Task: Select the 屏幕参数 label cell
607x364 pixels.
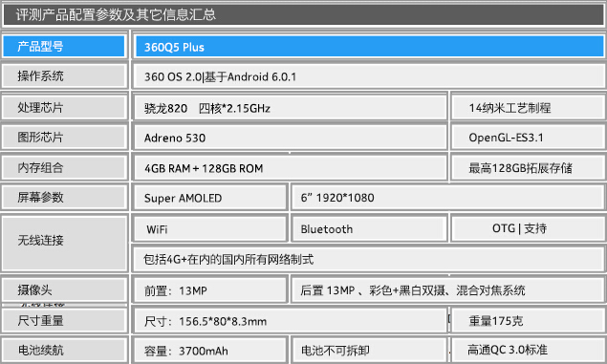Action: (x=64, y=197)
